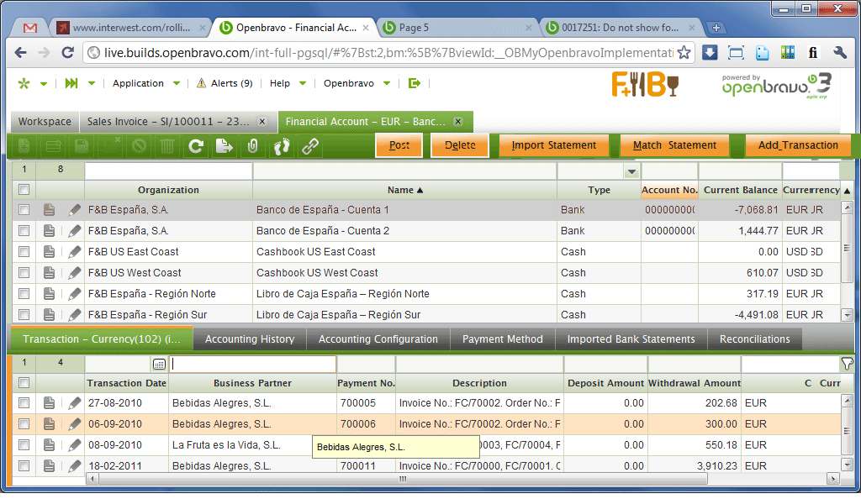The width and height of the screenshot is (861, 504).
Task: Switch to the Workspace tab
Action: (45, 122)
